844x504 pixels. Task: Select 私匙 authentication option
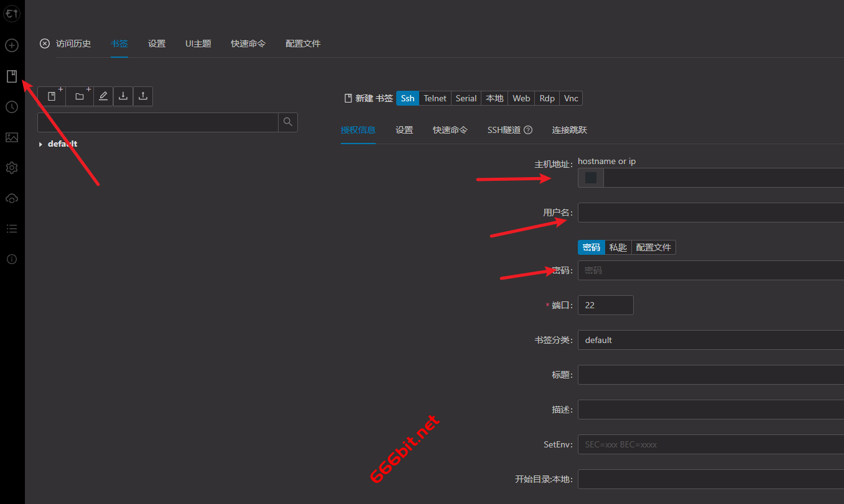(618, 247)
